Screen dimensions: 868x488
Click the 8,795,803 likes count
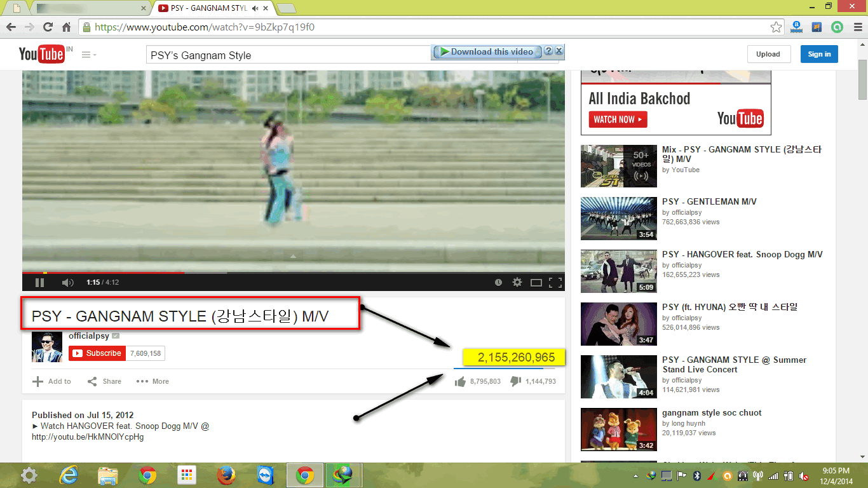[485, 381]
